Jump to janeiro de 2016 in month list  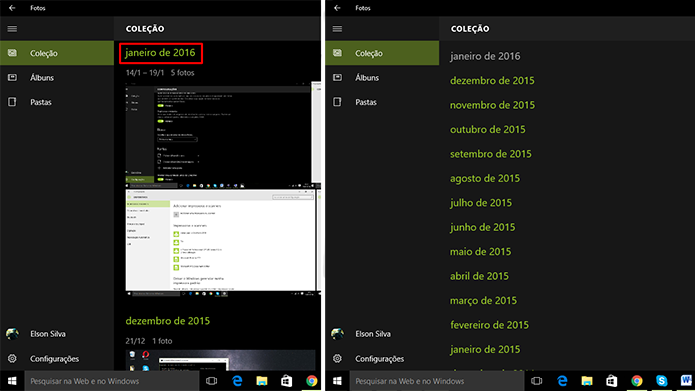485,56
